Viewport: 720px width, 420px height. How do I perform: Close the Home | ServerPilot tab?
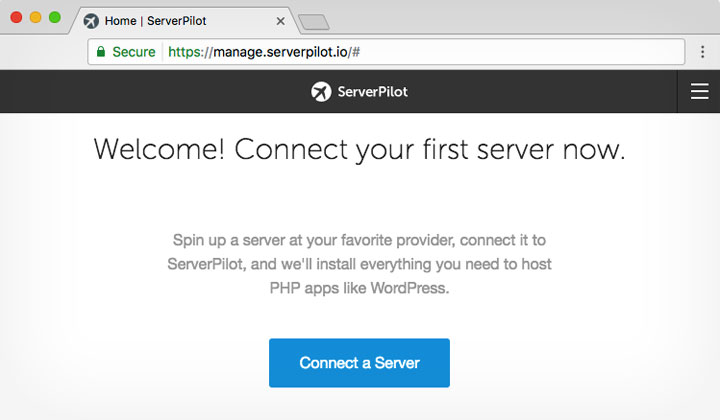[280, 21]
